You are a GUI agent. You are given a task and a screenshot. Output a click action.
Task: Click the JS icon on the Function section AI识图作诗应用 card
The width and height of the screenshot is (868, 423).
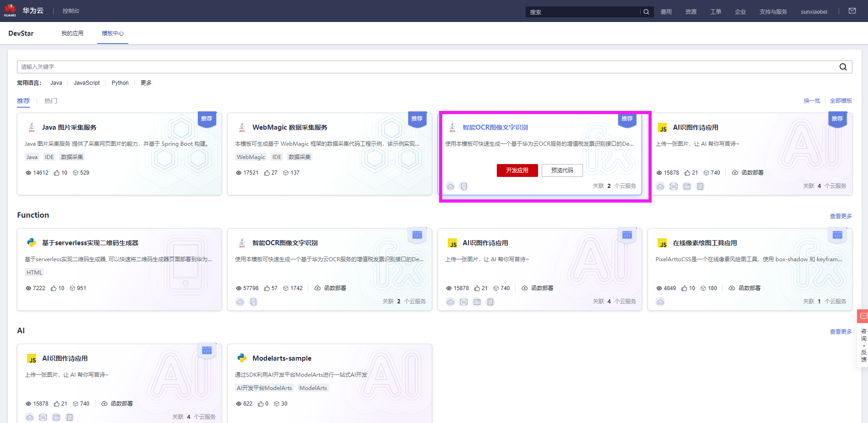[x=452, y=243]
